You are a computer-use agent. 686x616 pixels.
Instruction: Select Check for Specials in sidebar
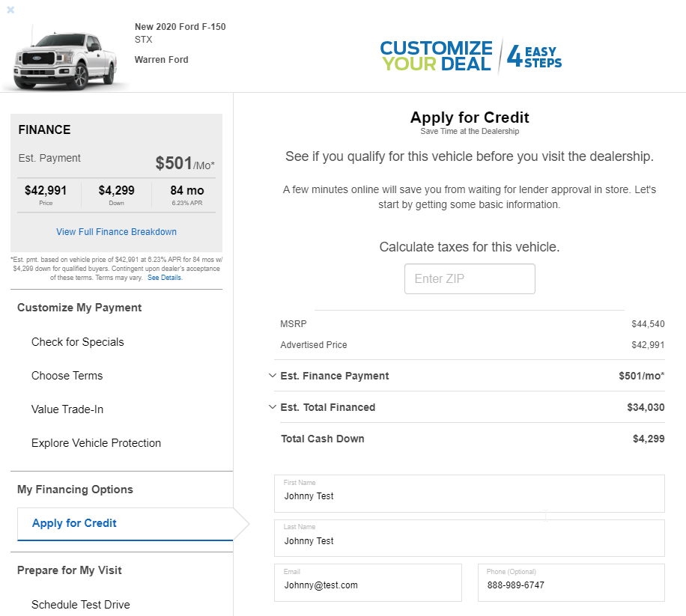77,342
